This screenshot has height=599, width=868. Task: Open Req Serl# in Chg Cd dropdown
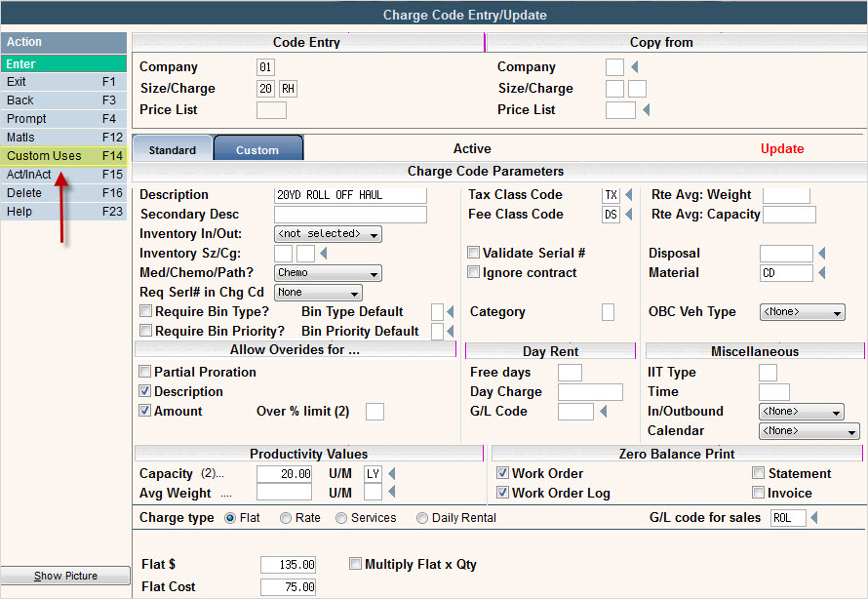[318, 293]
